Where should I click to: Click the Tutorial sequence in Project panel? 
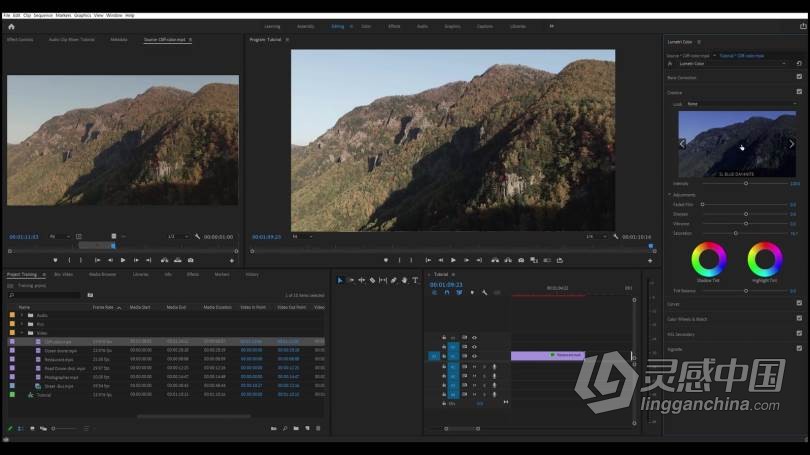(x=43, y=395)
